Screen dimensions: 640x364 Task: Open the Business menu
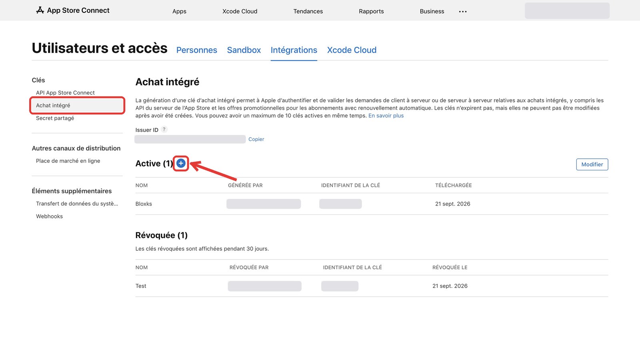(432, 11)
